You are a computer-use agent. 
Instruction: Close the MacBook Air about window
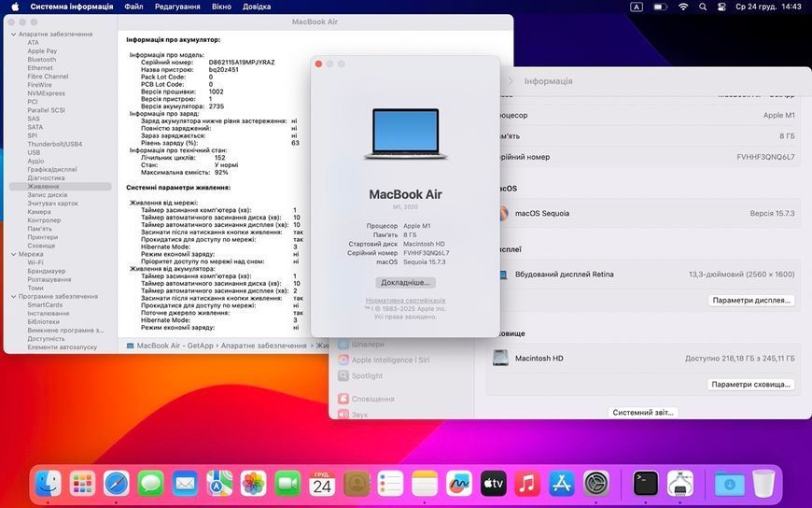[318, 63]
